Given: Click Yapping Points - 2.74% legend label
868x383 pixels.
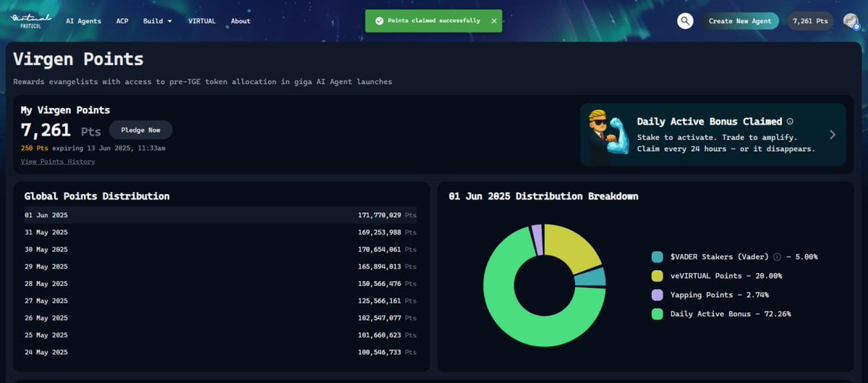Looking at the screenshot, I should coord(719,295).
